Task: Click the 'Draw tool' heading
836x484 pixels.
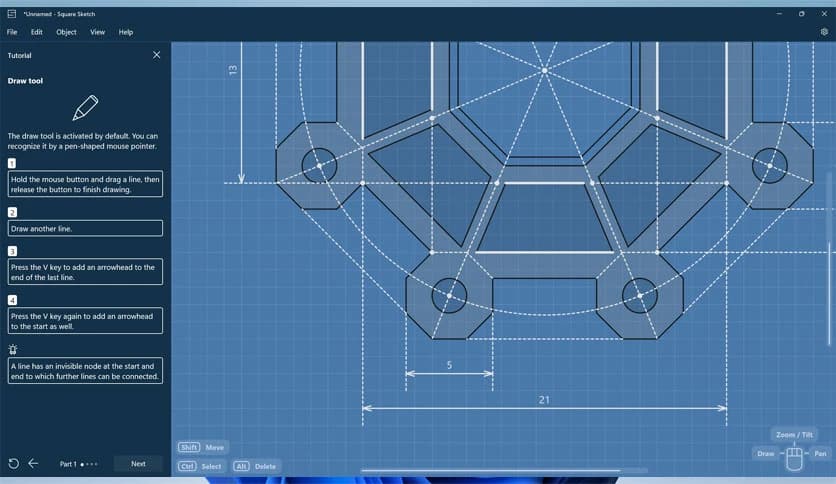Action: (x=25, y=81)
